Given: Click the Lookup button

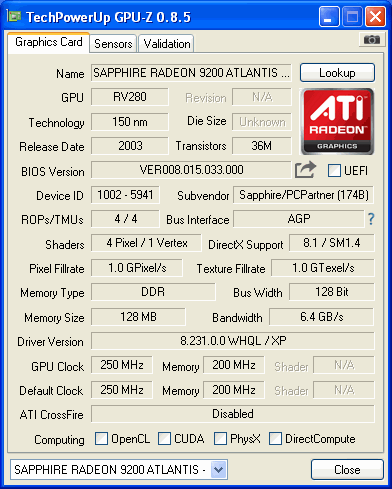Looking at the screenshot, I should point(337,73).
